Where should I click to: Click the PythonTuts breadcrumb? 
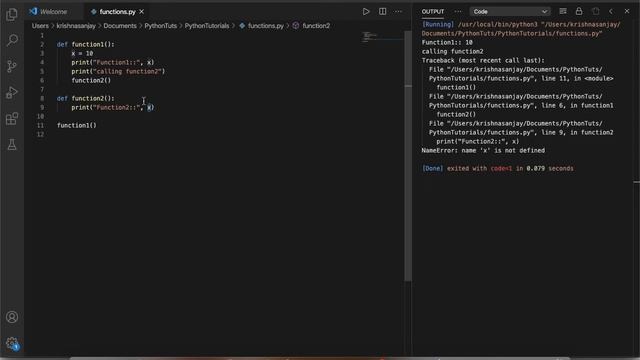160,26
